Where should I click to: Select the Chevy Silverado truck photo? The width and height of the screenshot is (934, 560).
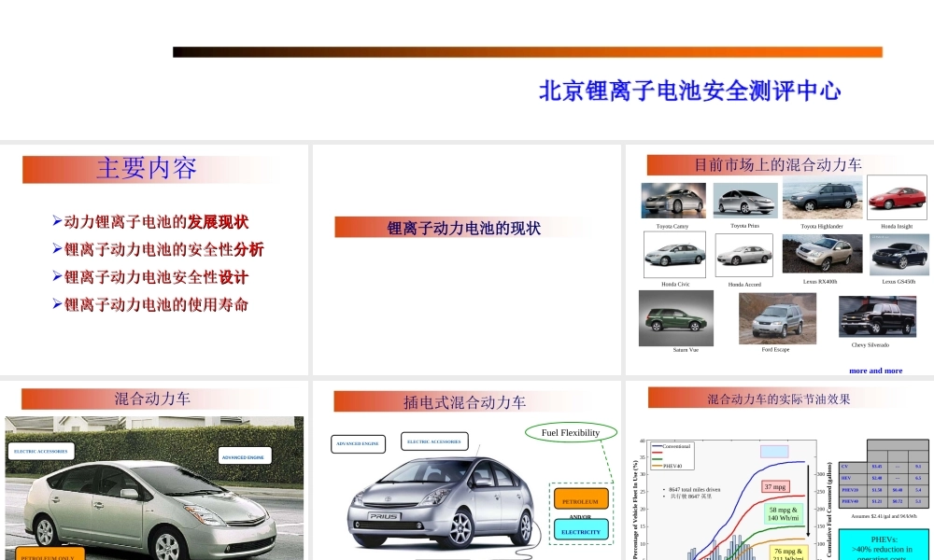(x=877, y=316)
